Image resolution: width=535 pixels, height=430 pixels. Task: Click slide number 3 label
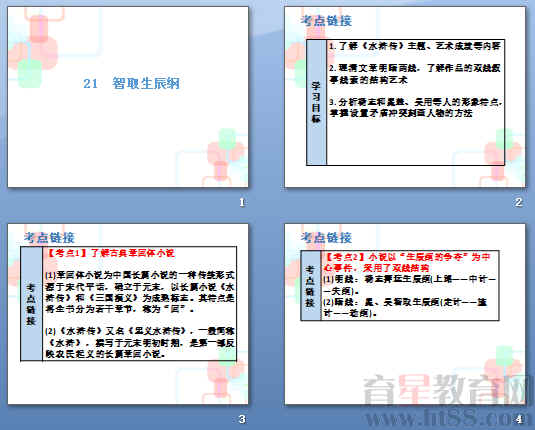242,419
